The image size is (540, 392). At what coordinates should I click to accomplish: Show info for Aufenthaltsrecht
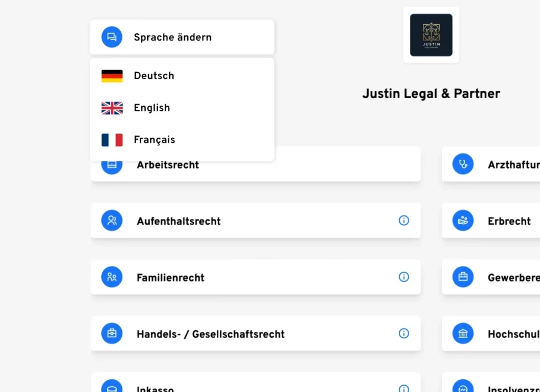pos(404,221)
